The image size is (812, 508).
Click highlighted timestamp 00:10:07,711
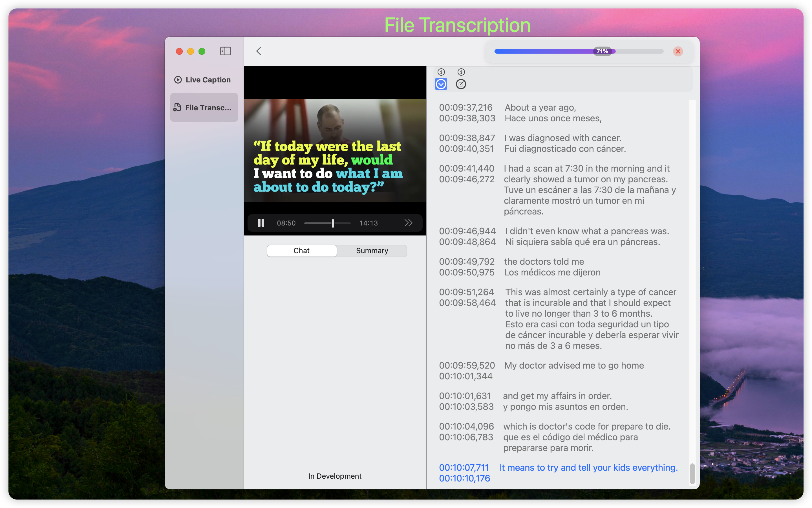click(464, 467)
